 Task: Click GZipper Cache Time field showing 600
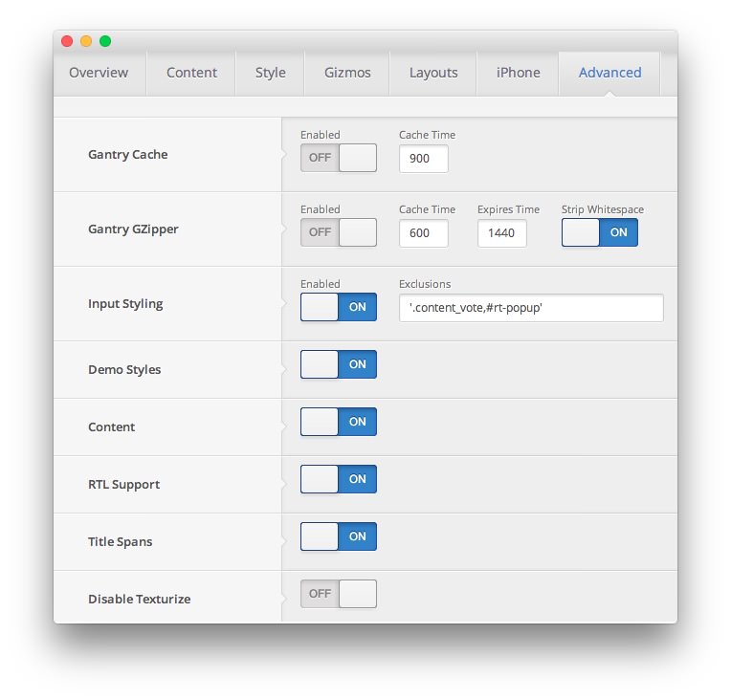coord(423,233)
